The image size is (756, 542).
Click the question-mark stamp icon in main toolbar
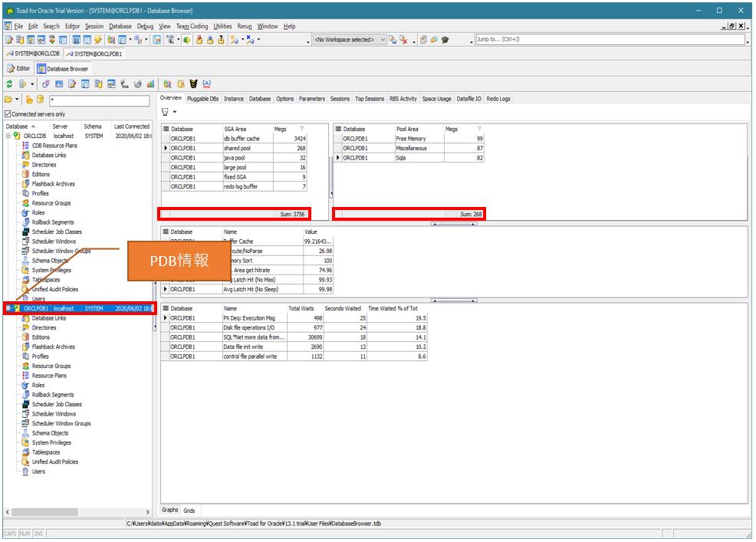(221, 40)
